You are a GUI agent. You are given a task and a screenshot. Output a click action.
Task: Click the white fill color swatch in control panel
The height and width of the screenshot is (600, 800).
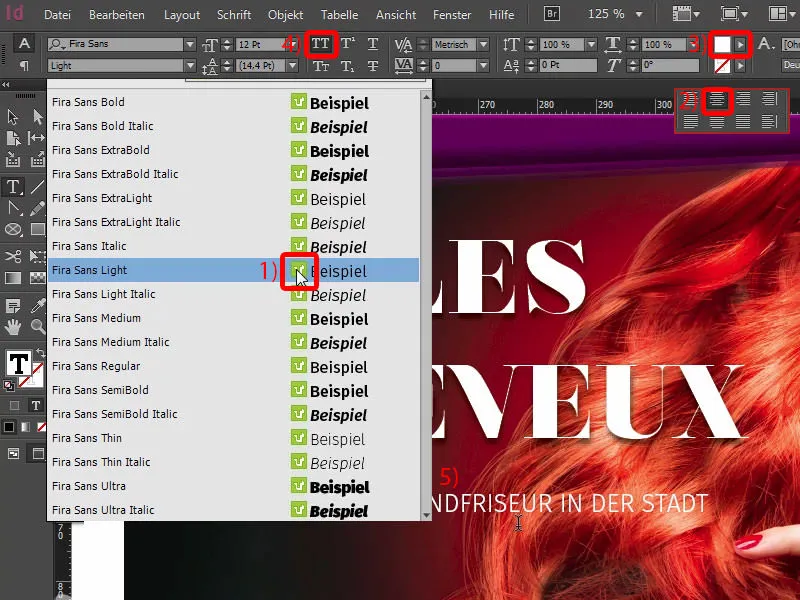click(722, 45)
